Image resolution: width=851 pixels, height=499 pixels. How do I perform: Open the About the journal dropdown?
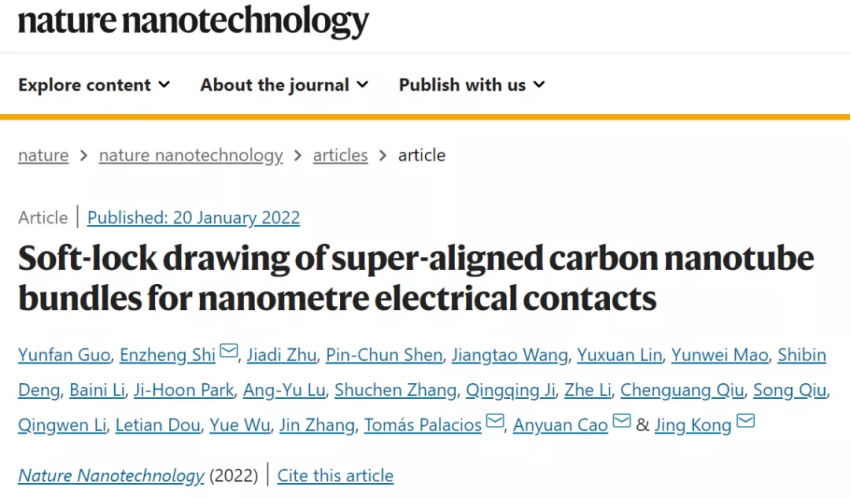(284, 85)
